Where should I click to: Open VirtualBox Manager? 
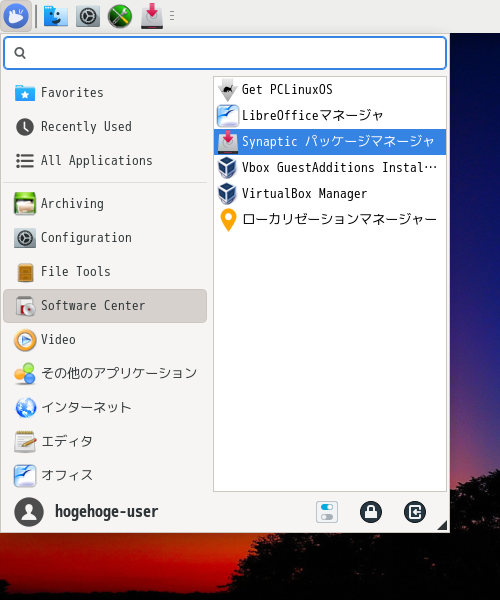pos(330,194)
